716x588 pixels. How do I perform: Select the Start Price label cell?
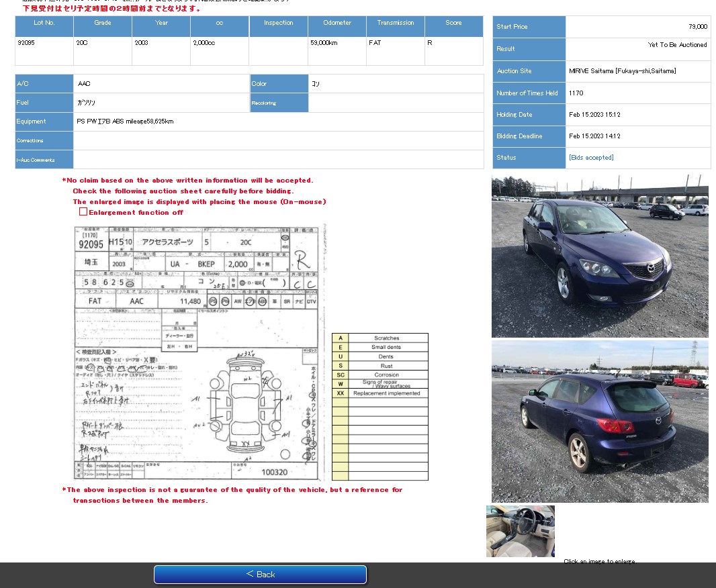coord(529,27)
